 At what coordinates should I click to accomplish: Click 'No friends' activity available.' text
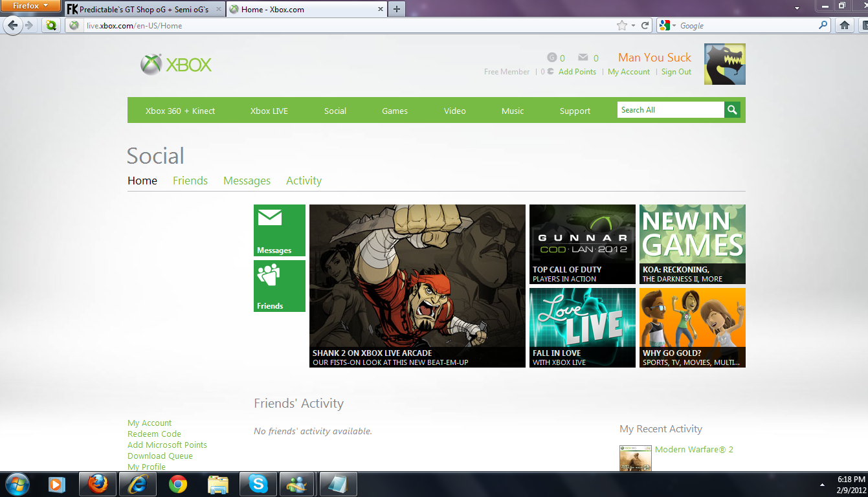tap(313, 431)
